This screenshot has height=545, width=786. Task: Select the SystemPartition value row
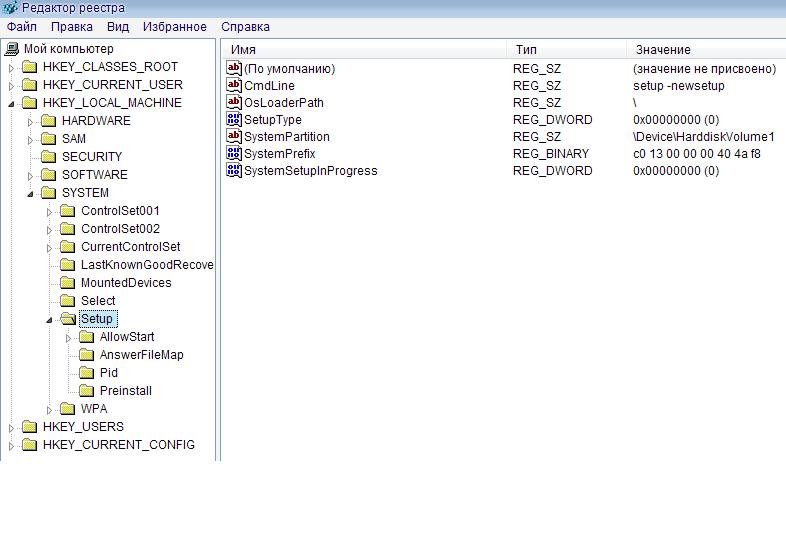(x=287, y=137)
